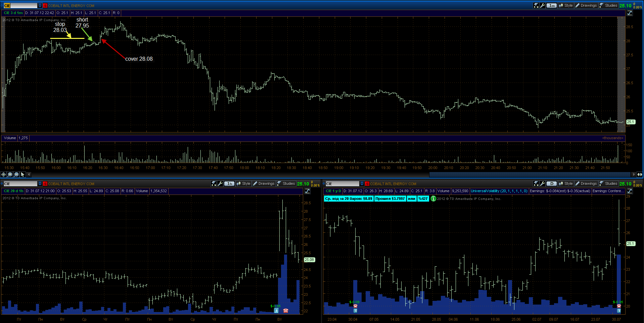Open the Style menu in the 1h chart
The width and height of the screenshot is (644, 323).
click(x=243, y=183)
